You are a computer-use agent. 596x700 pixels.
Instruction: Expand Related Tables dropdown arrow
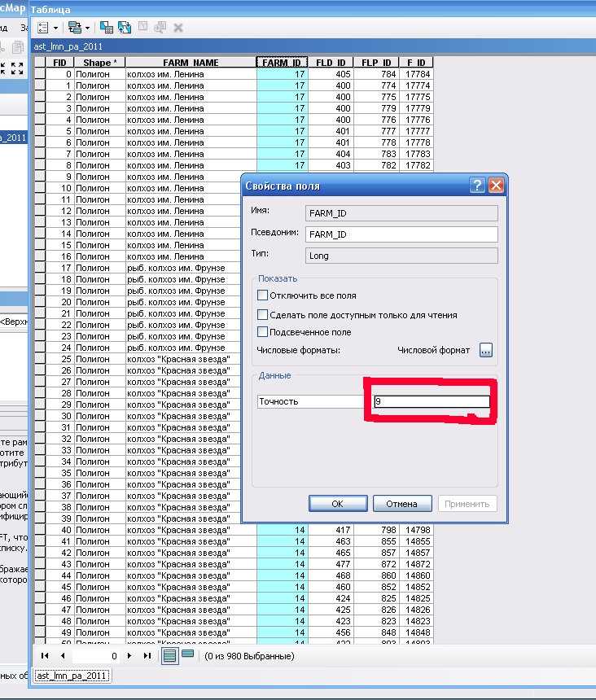[x=87, y=27]
